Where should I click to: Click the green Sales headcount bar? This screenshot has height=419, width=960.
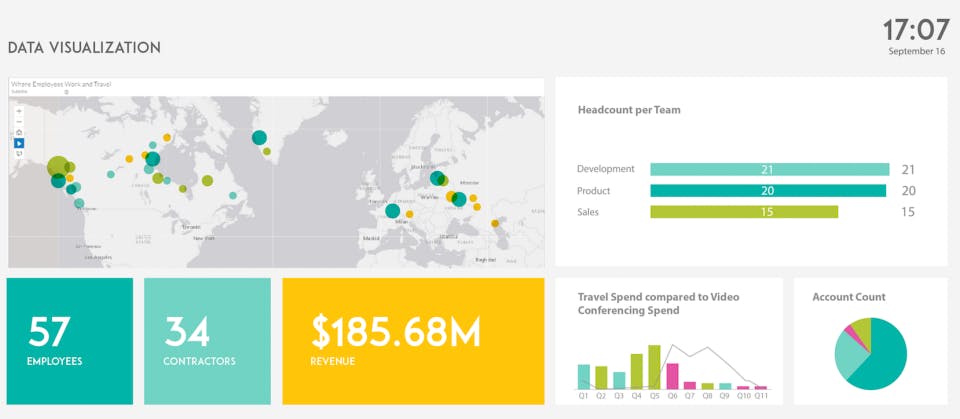point(744,212)
